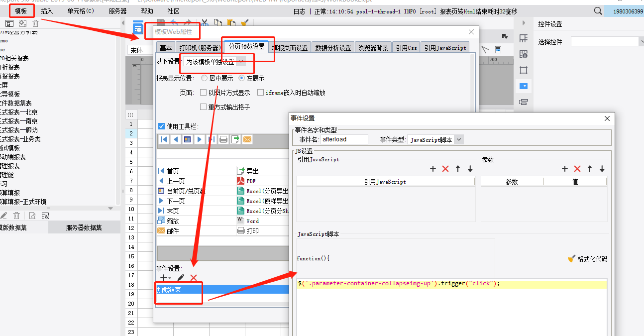Move 参数 up with arrow
The image size is (644, 336).
[x=590, y=169]
